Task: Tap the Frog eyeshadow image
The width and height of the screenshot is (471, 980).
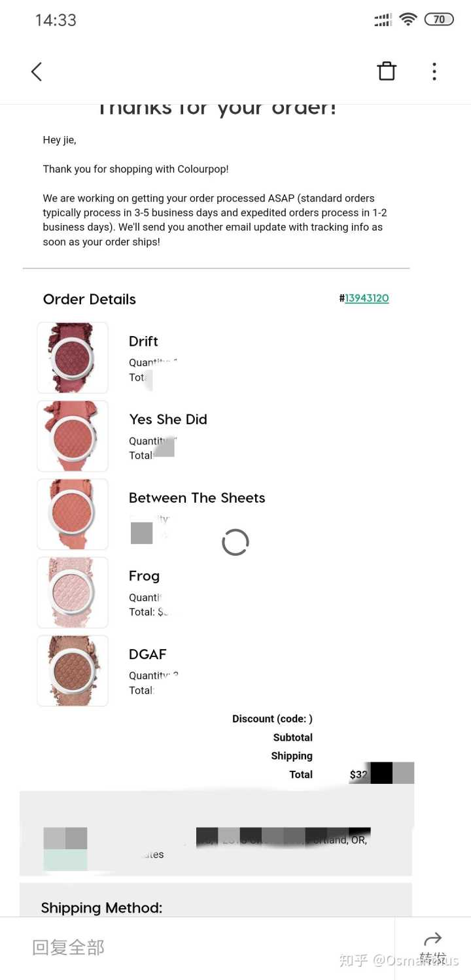Action: click(x=73, y=592)
